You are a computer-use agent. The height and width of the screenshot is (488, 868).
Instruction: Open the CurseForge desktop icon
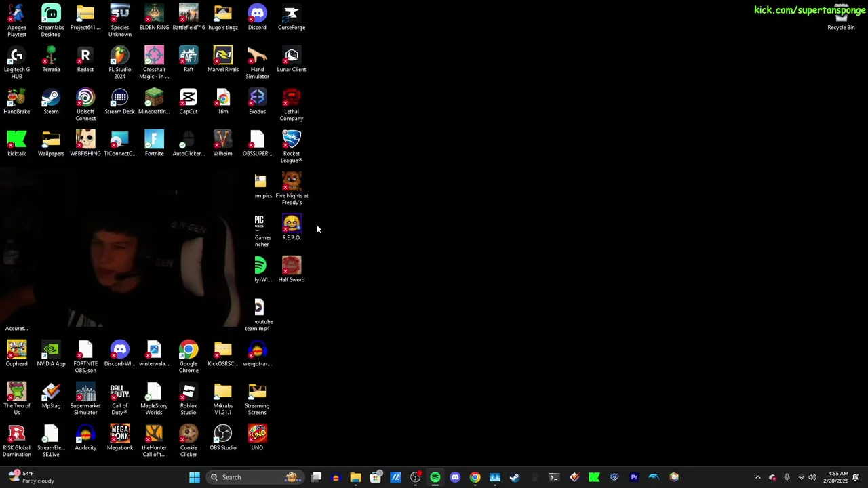pyautogui.click(x=292, y=18)
